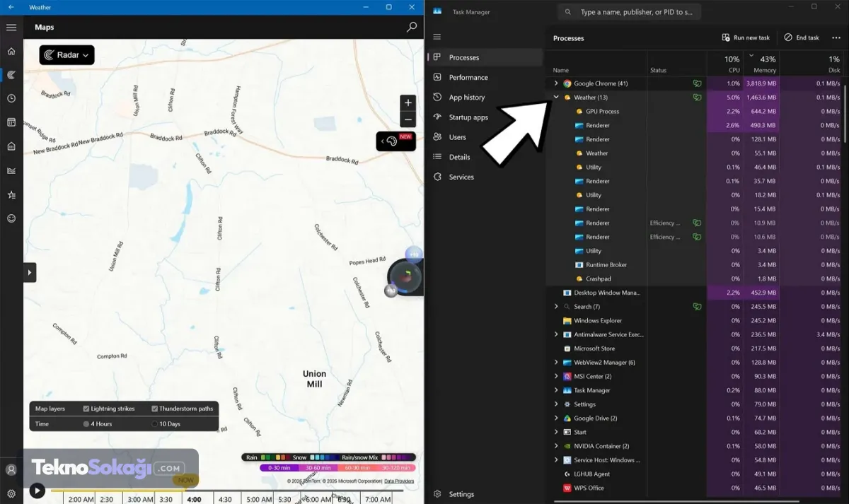
Task: Click the feedback smiley icon in Weather sidebar
Action: click(11, 218)
